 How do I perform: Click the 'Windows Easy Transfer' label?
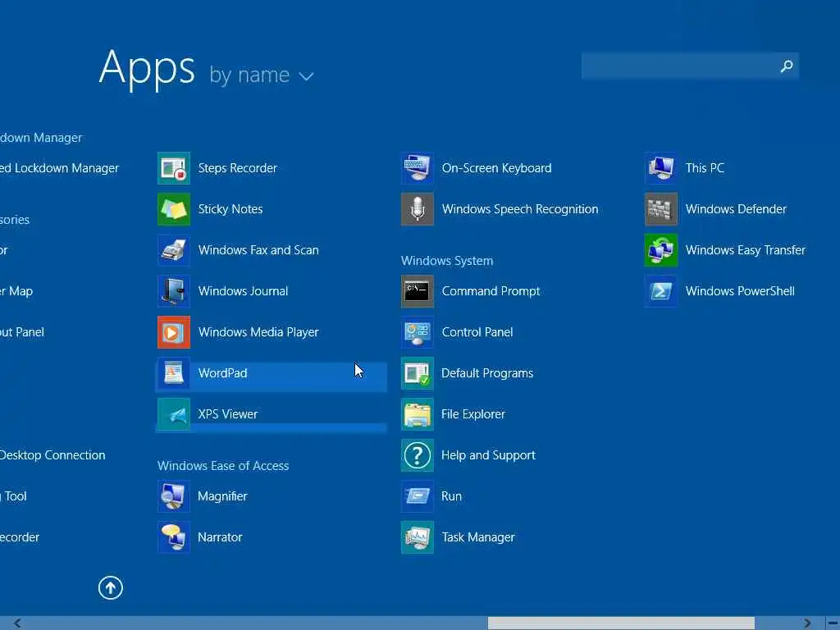click(x=745, y=250)
